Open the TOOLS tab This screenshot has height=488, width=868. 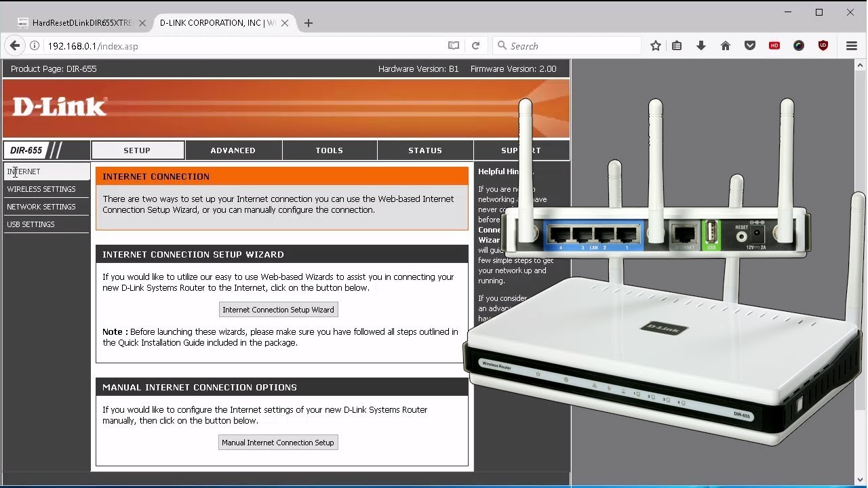click(330, 150)
